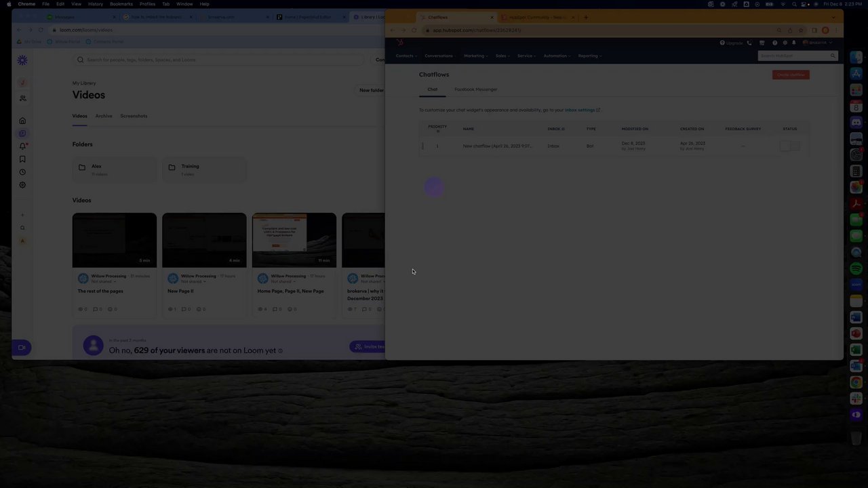Expand HubSpot Marketing menu
The height and width of the screenshot is (488, 868).
[475, 56]
